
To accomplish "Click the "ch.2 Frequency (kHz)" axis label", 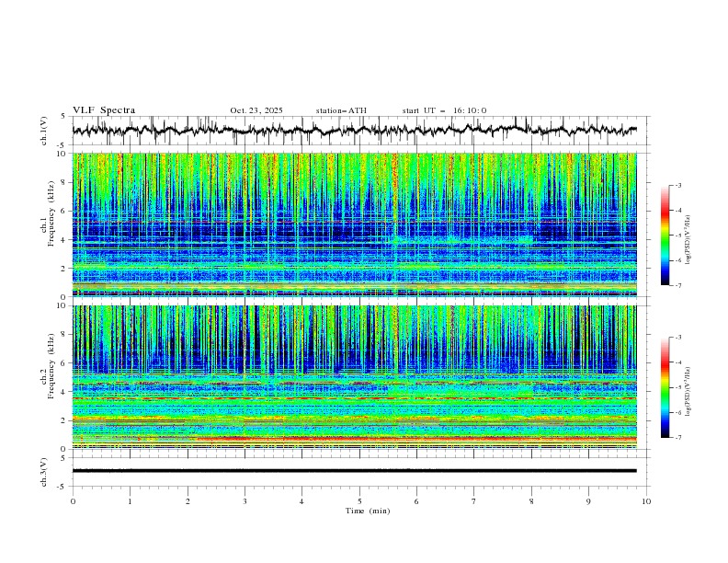I will click(48, 365).
